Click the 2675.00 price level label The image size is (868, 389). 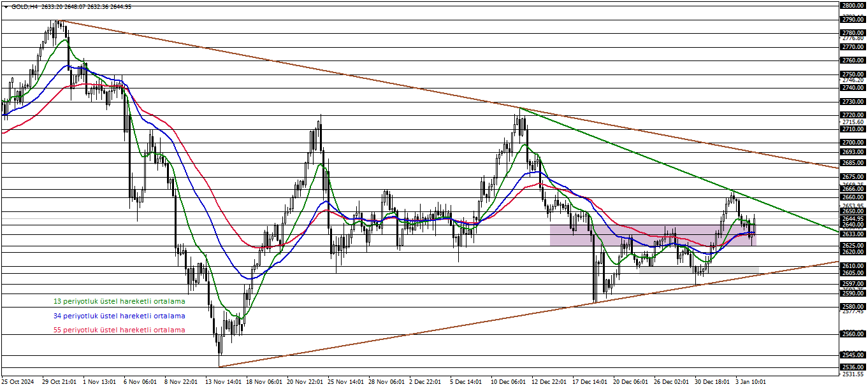click(853, 177)
